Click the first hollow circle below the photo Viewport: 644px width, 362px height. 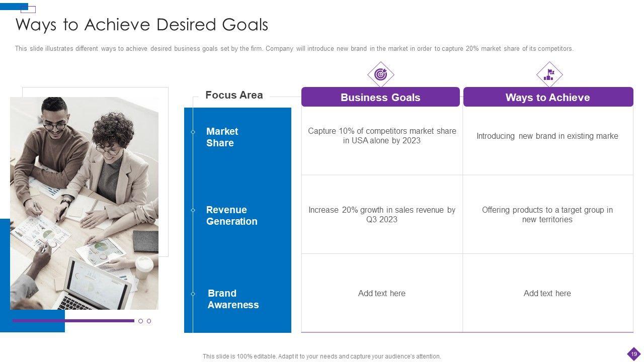pos(141,321)
